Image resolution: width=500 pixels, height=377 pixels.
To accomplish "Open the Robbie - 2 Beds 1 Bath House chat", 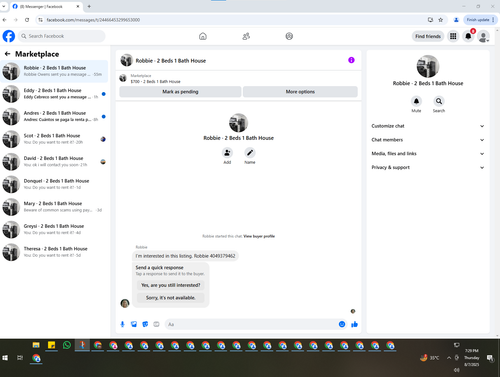I will click(54, 71).
